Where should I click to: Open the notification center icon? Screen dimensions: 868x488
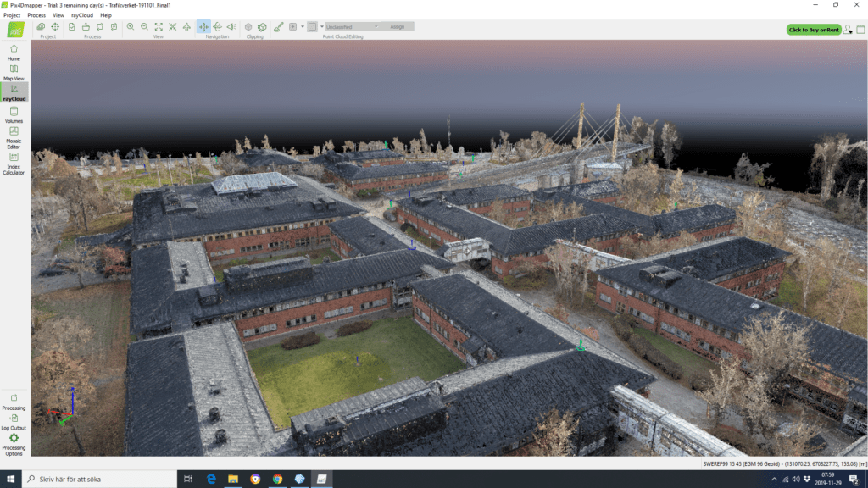click(854, 480)
